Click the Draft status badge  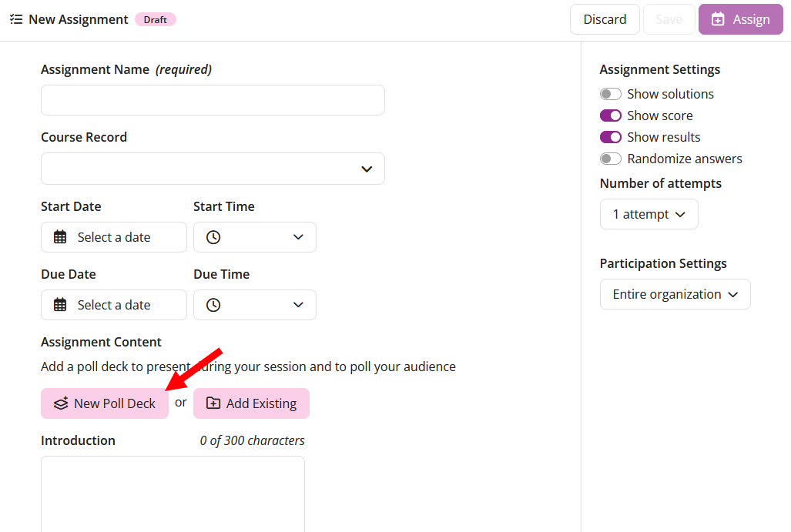click(155, 19)
